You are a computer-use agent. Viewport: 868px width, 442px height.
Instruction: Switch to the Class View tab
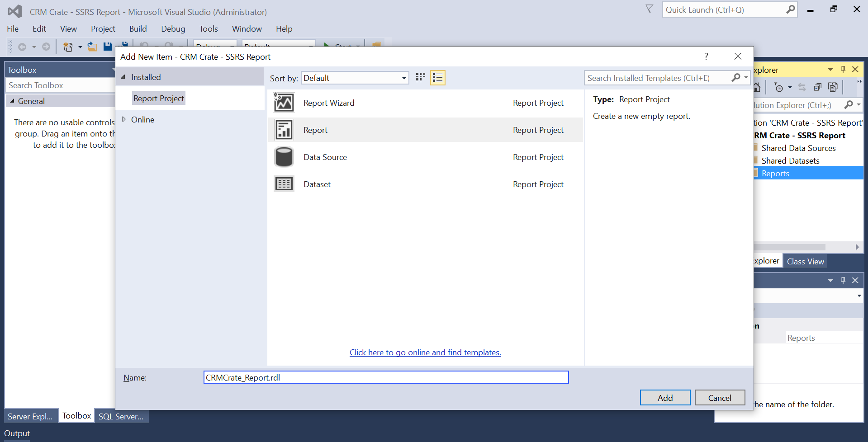pos(805,261)
